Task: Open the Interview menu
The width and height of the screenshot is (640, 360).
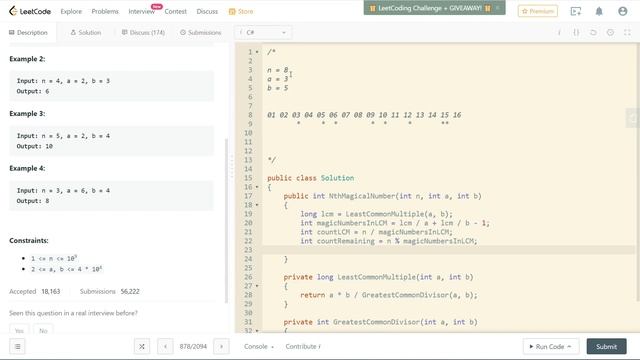Action: point(141,11)
